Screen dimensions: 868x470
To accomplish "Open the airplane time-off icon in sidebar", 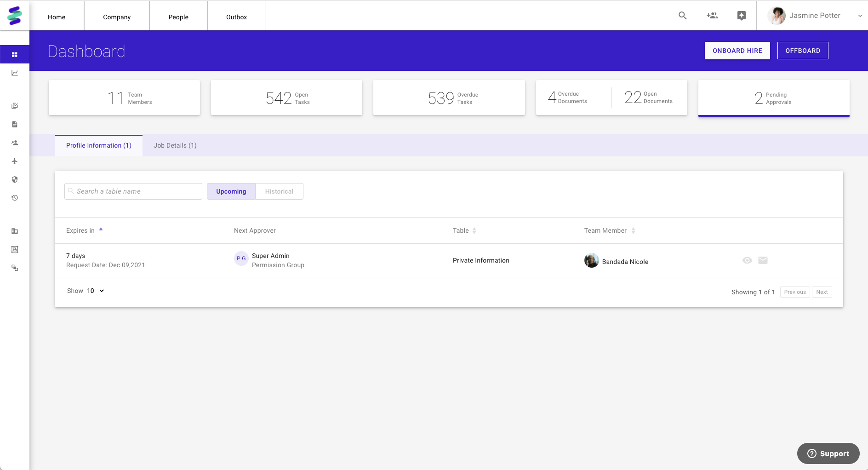I will click(15, 161).
